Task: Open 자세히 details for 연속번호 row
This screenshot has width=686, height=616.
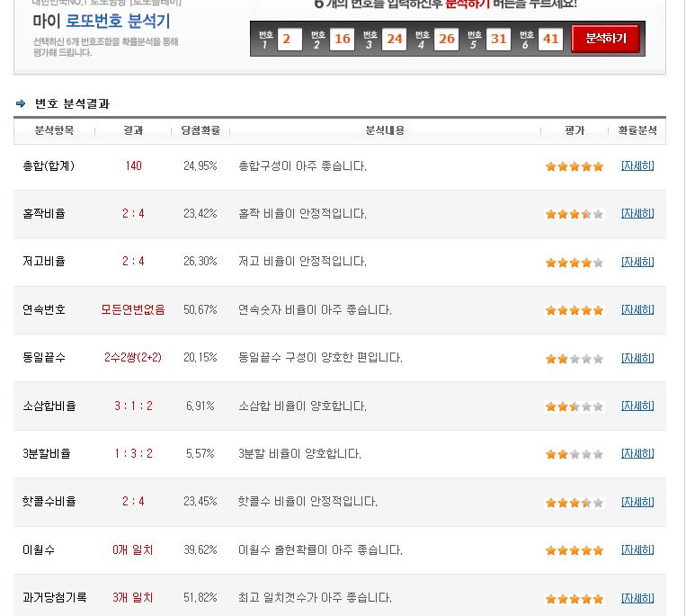Action: coord(637,309)
